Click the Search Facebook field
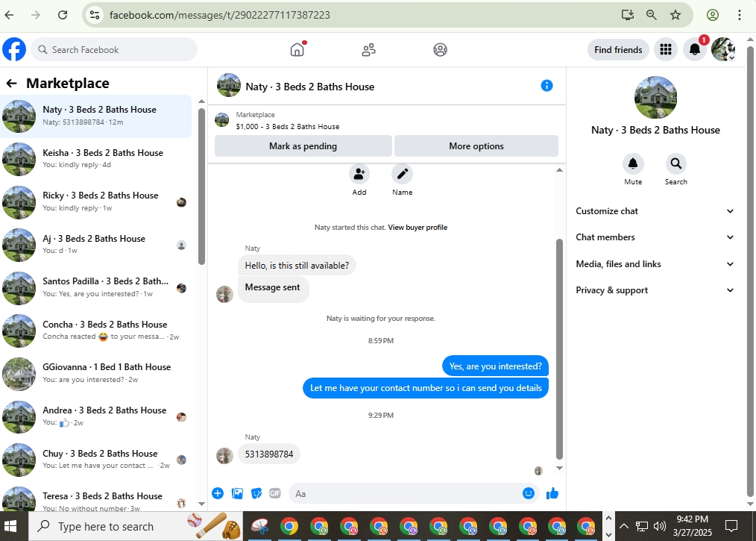 point(114,50)
